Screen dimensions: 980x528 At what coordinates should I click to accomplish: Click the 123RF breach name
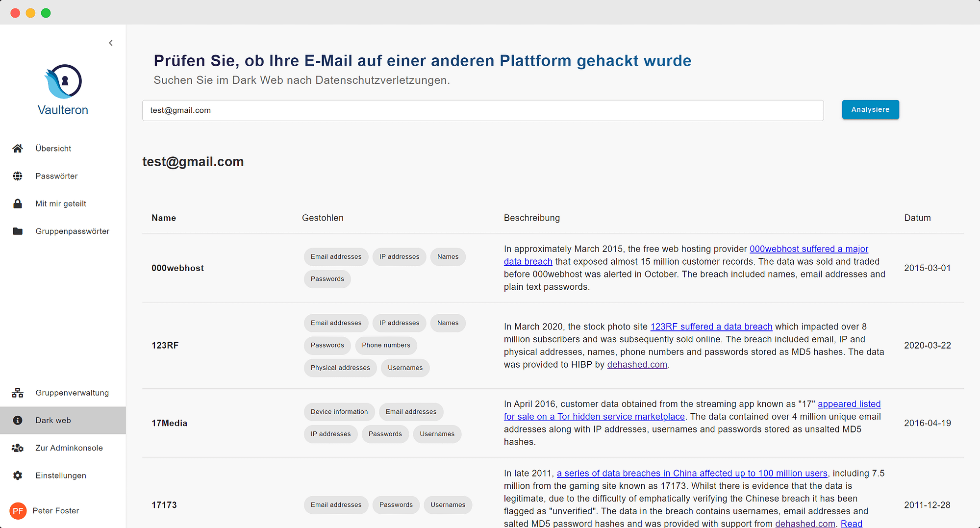coord(165,345)
